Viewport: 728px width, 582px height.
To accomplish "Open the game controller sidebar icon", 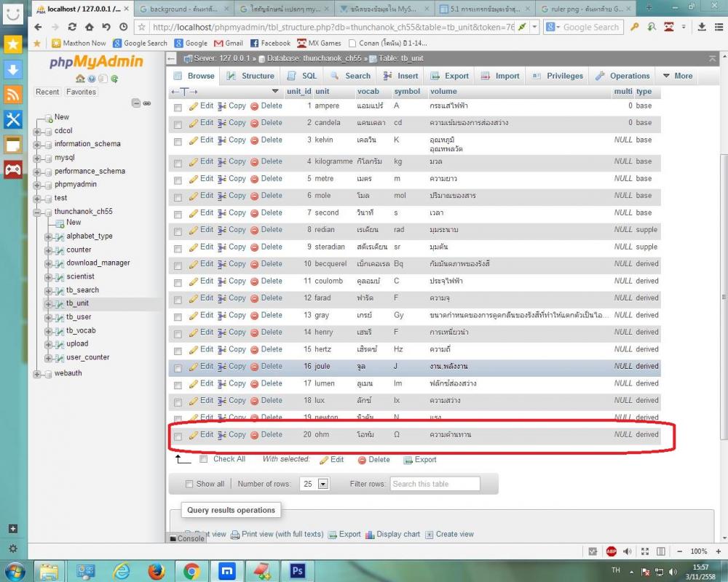I will click(13, 170).
